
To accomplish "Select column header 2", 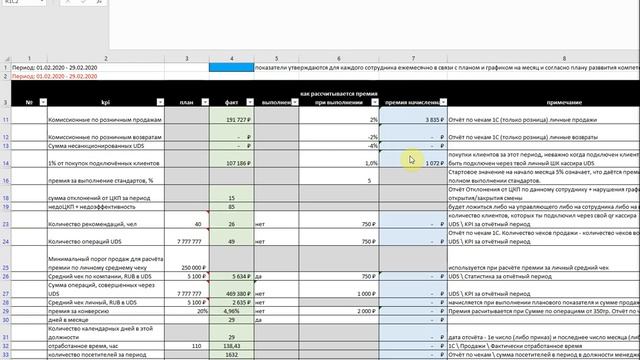I will click(x=106, y=59).
